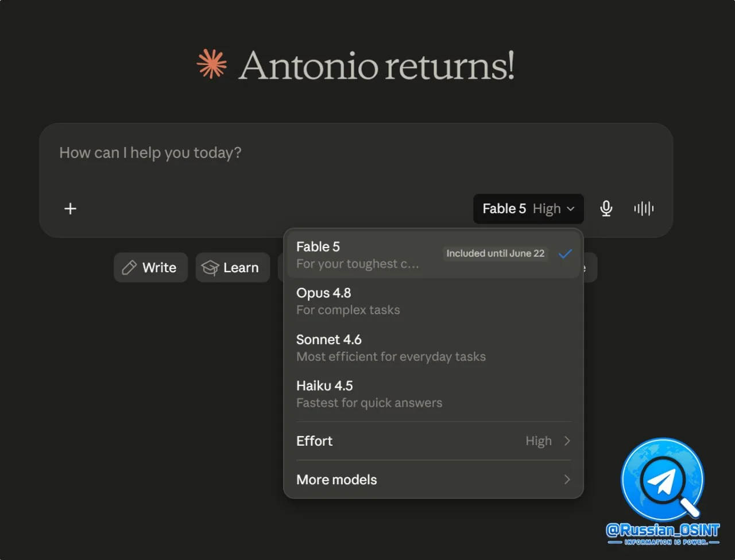735x560 pixels.
Task: Expand the Effort submenu
Action: [434, 441]
